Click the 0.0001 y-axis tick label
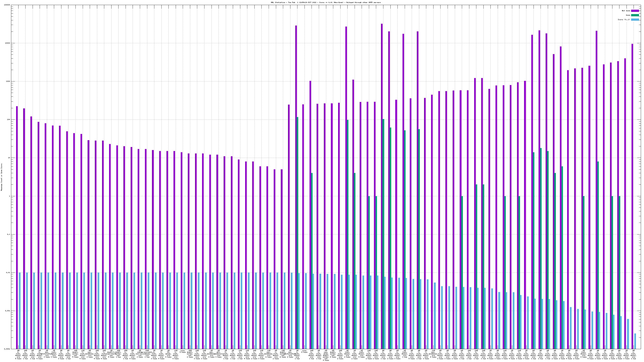 click(7, 349)
